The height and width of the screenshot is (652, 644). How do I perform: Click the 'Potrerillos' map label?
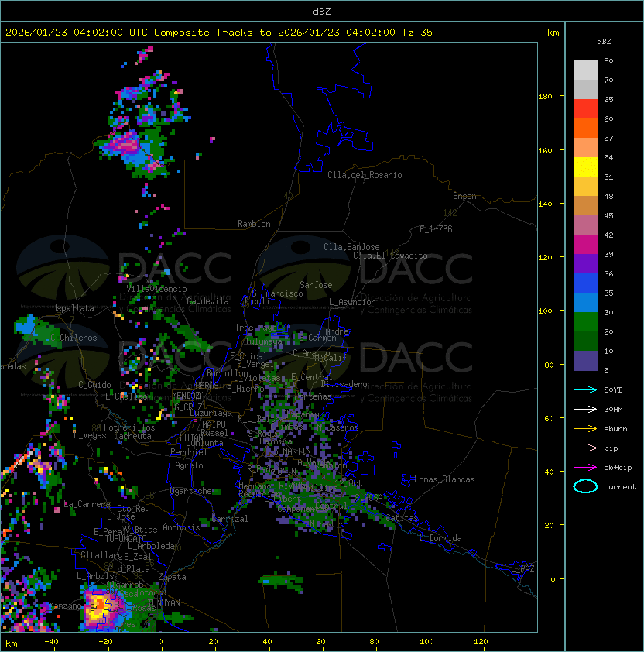pos(129,427)
